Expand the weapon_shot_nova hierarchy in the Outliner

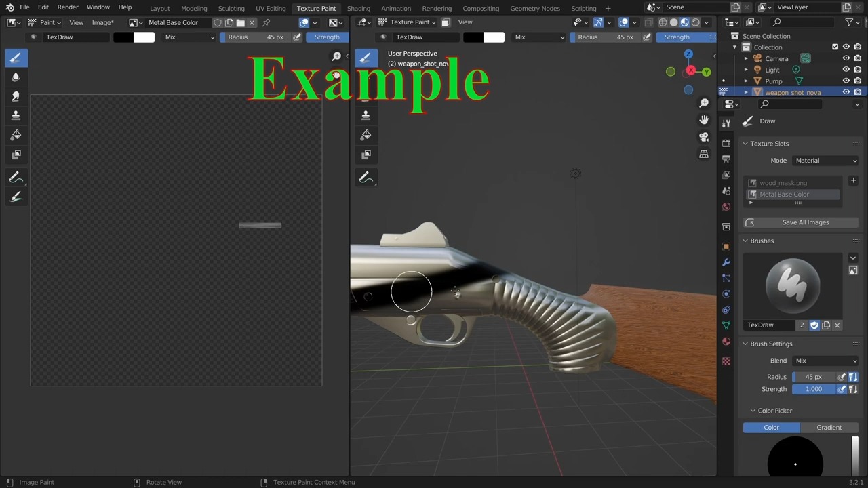(x=746, y=92)
